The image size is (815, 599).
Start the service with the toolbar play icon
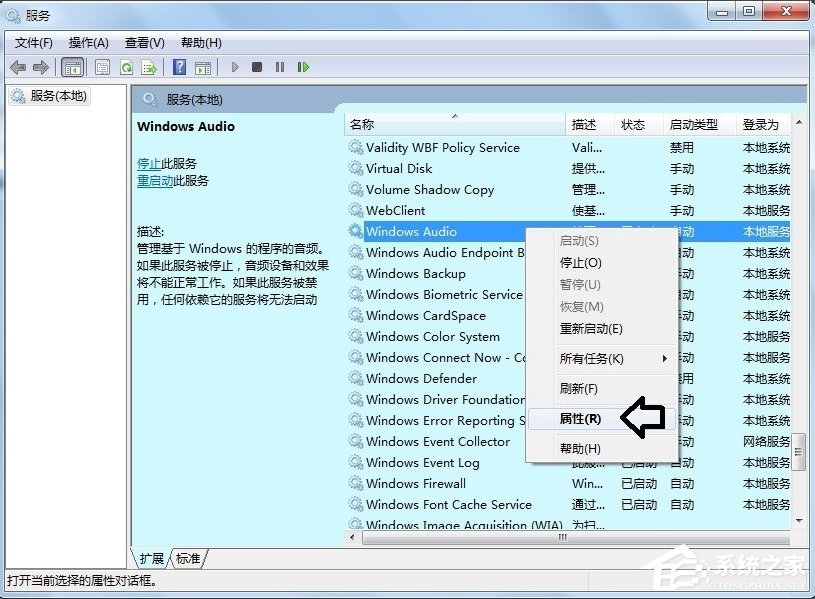click(x=233, y=67)
